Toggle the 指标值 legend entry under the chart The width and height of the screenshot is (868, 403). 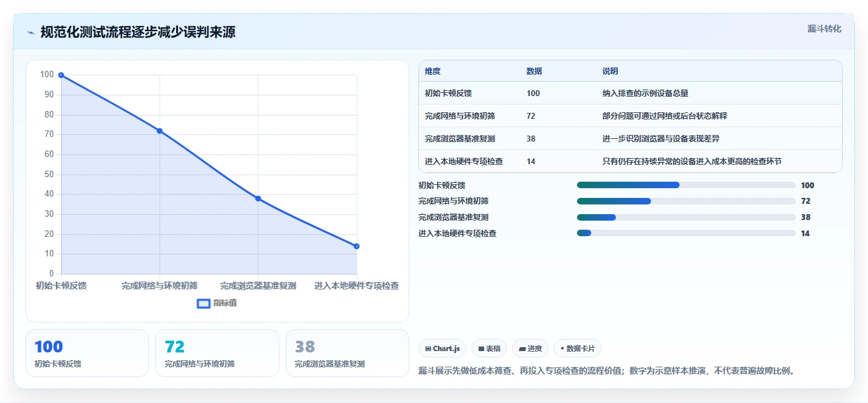point(217,303)
